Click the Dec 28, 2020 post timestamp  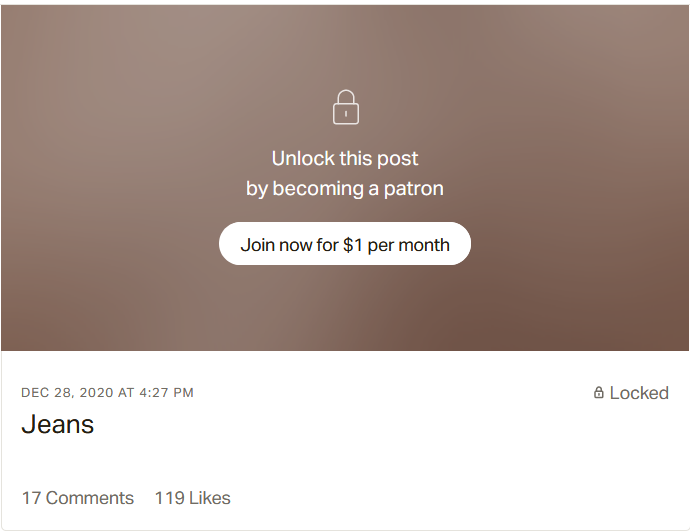tap(107, 393)
